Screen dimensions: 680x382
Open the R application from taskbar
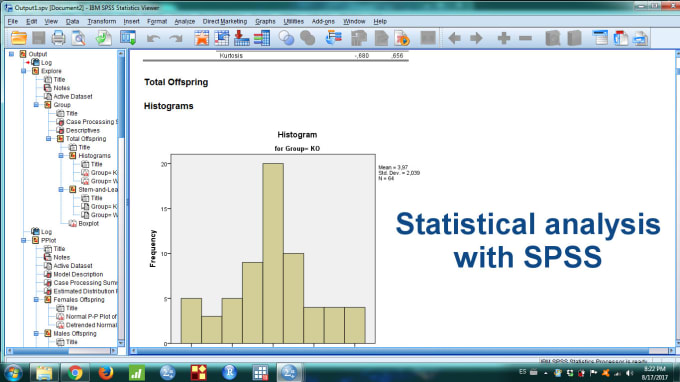click(x=229, y=372)
